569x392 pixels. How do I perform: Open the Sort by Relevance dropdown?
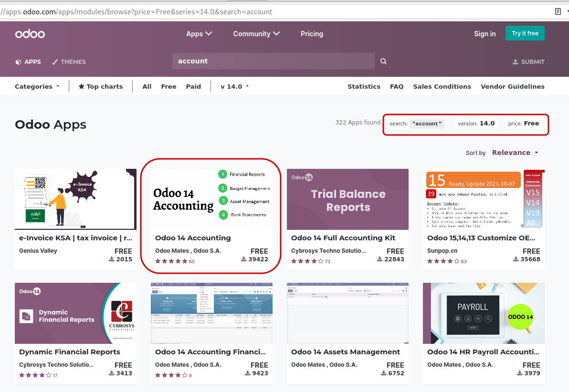coord(515,152)
